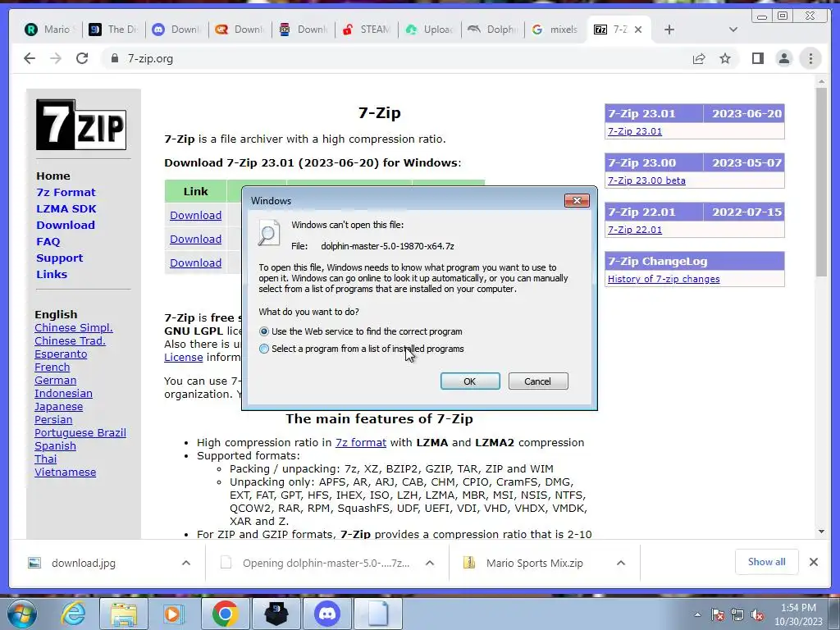Reload the 7-zip.org page

(x=82, y=58)
